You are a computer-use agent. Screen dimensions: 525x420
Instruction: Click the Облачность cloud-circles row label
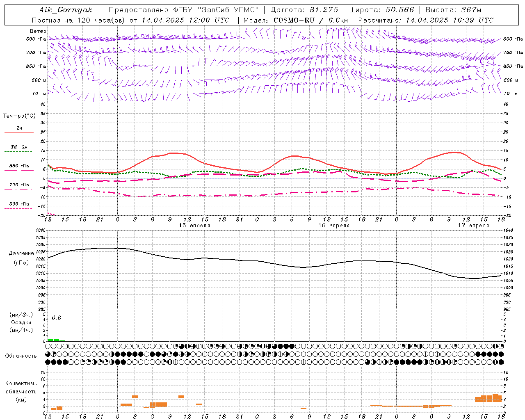[21, 356]
